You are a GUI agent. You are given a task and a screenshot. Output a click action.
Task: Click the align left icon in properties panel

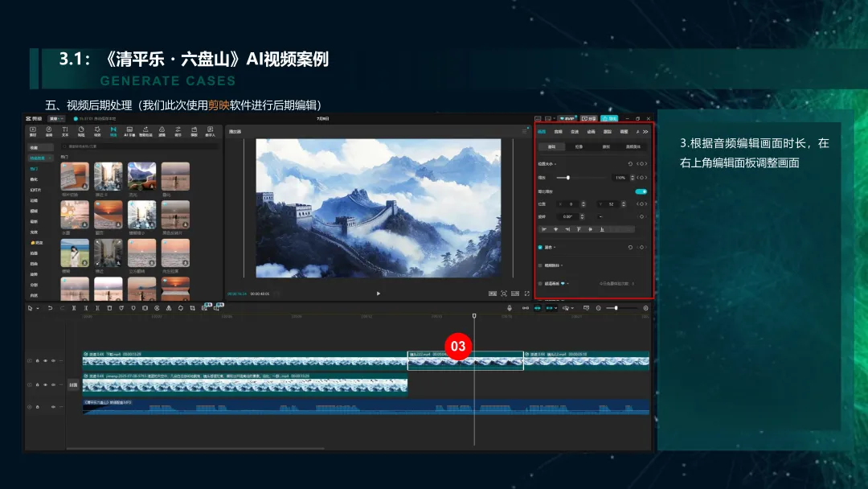pos(544,229)
